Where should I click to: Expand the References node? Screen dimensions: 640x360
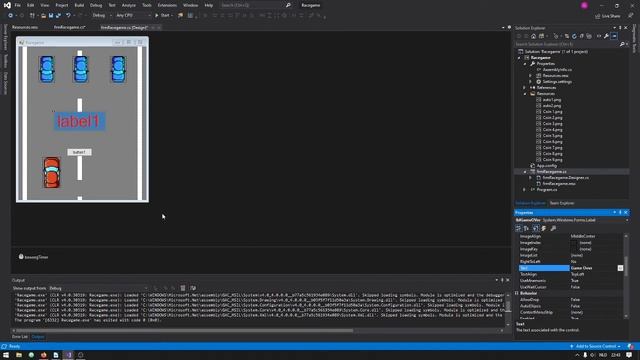point(524,88)
